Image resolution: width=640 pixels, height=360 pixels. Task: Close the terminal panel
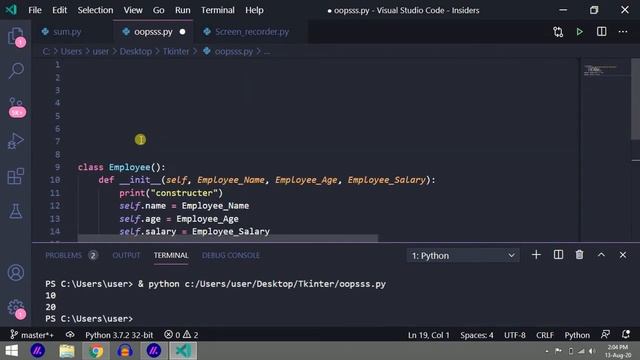click(x=622, y=255)
